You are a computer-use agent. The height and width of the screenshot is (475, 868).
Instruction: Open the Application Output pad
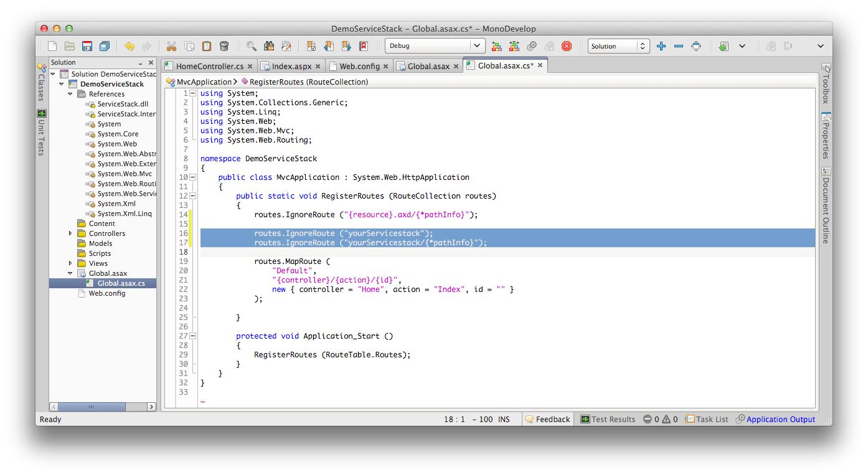click(780, 419)
